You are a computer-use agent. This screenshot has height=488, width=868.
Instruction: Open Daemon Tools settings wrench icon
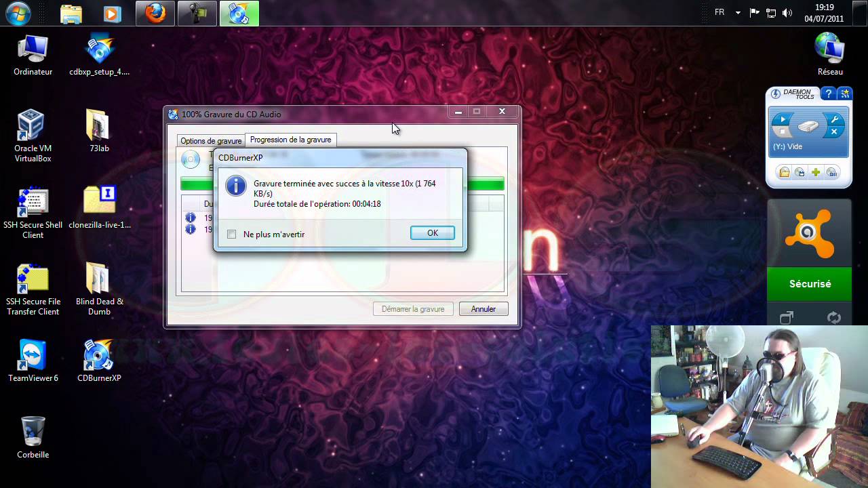(835, 119)
